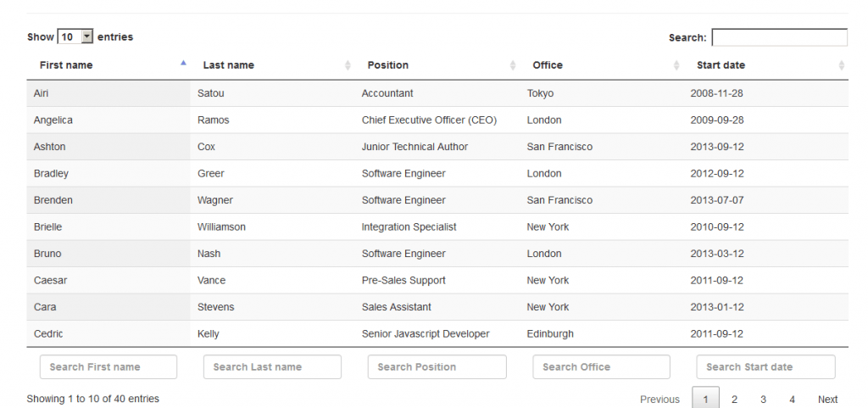Focus the main Search box
The height and width of the screenshot is (408, 868).
(779, 37)
